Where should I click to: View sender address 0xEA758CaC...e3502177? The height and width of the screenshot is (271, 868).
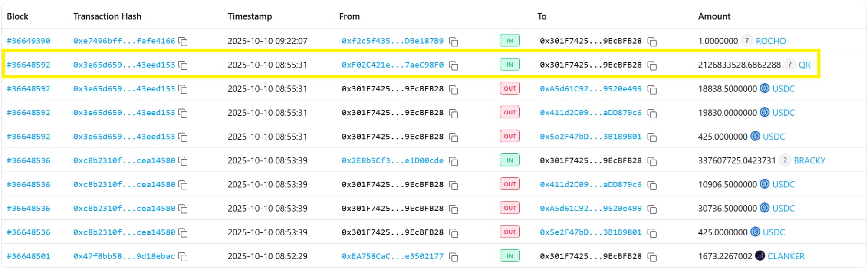coord(392,256)
